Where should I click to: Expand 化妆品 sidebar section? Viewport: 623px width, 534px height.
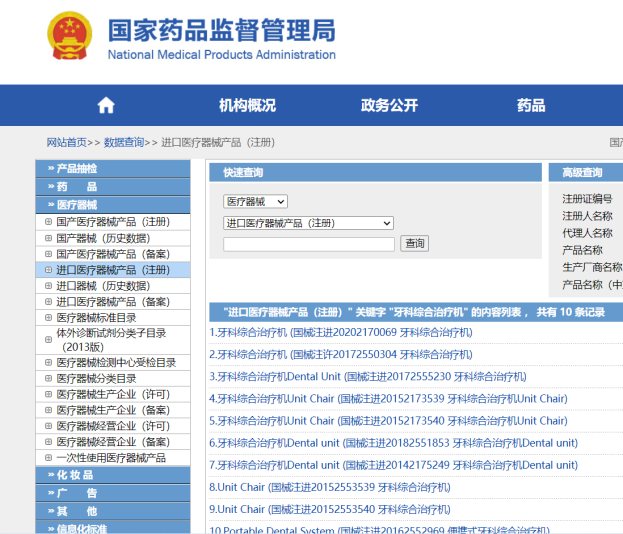pos(113,475)
